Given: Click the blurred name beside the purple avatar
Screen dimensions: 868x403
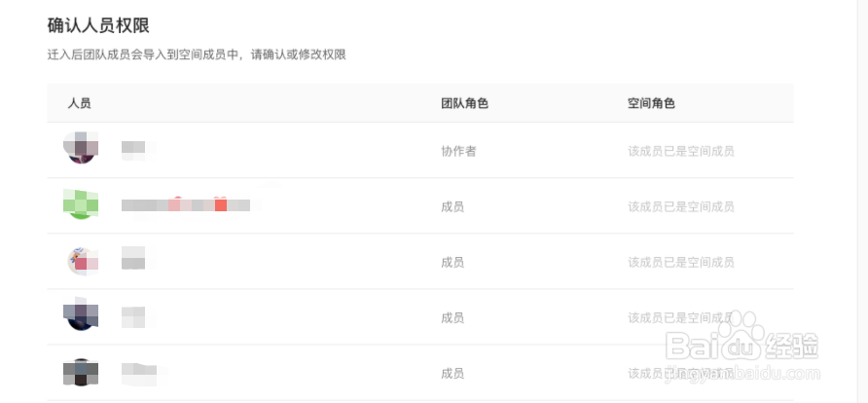Looking at the screenshot, I should click(x=138, y=150).
